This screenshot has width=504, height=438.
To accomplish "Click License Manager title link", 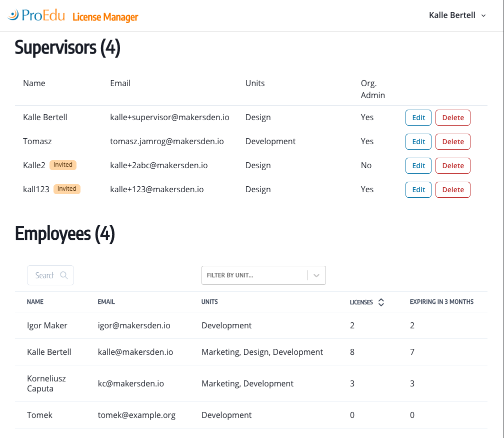I will pyautogui.click(x=105, y=17).
